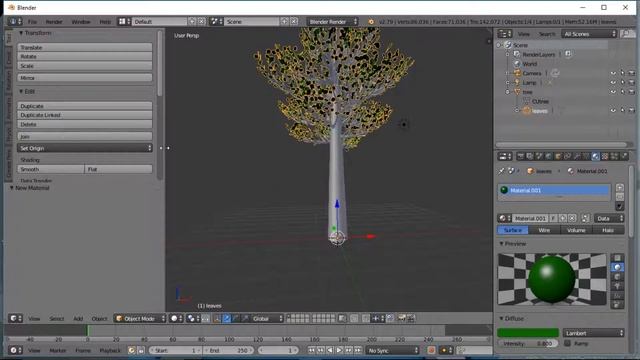Enable automatic keyframe record button
This screenshot has width=640, height=360.
tap(431, 350)
